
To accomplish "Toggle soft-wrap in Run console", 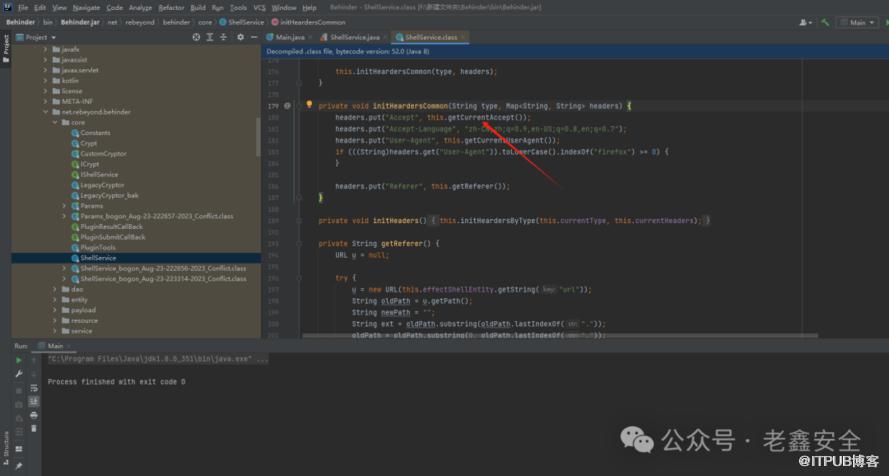I will click(33, 387).
